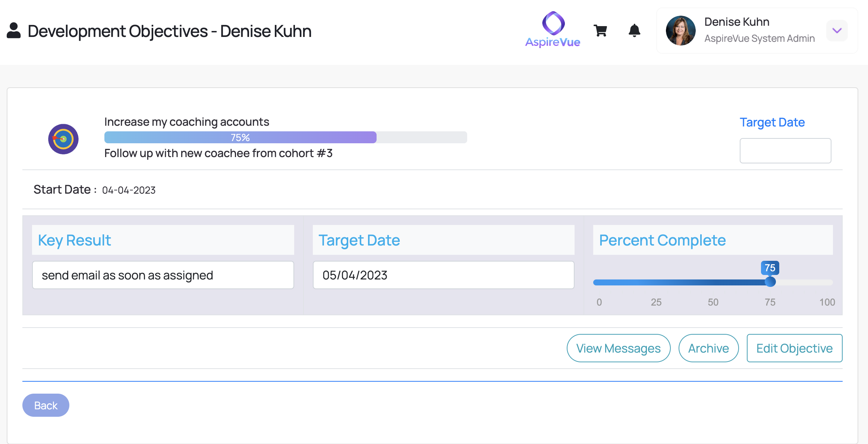Click the slider scale label 0
The width and height of the screenshot is (868, 444).
[599, 302]
